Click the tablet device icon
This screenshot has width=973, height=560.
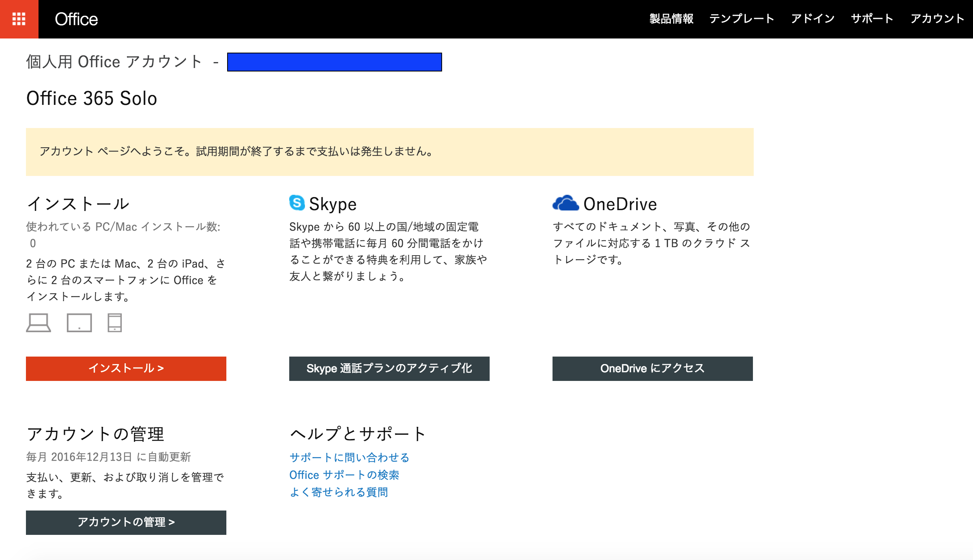tap(79, 323)
